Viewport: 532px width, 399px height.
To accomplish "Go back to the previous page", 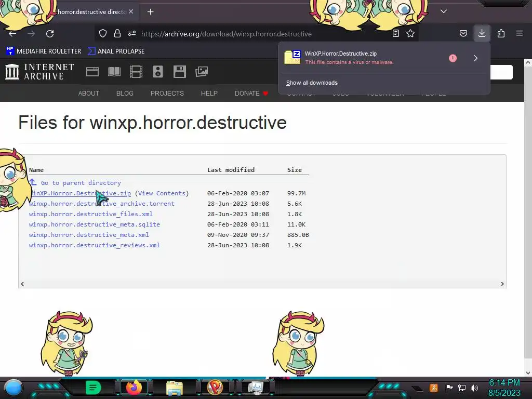I will coord(12,34).
